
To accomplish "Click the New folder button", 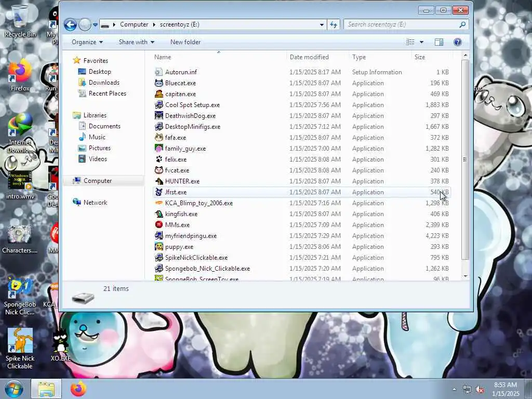I will coord(185,42).
